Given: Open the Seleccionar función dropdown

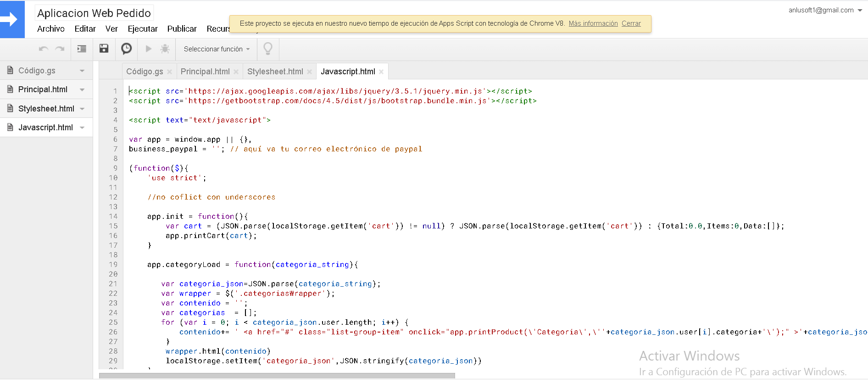Looking at the screenshot, I should pyautogui.click(x=217, y=49).
